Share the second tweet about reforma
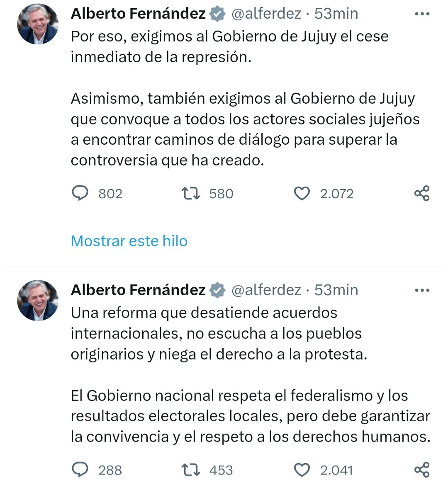This screenshot has width=448, height=503. (422, 470)
